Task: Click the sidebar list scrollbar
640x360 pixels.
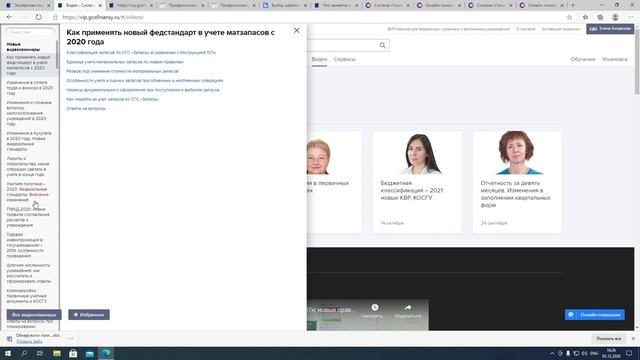Action: point(57,54)
